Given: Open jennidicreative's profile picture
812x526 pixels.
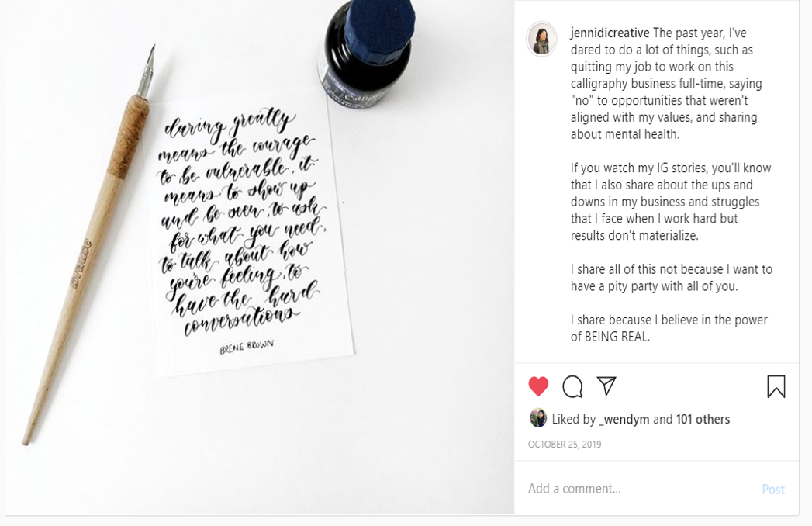Looking at the screenshot, I should point(541,39).
